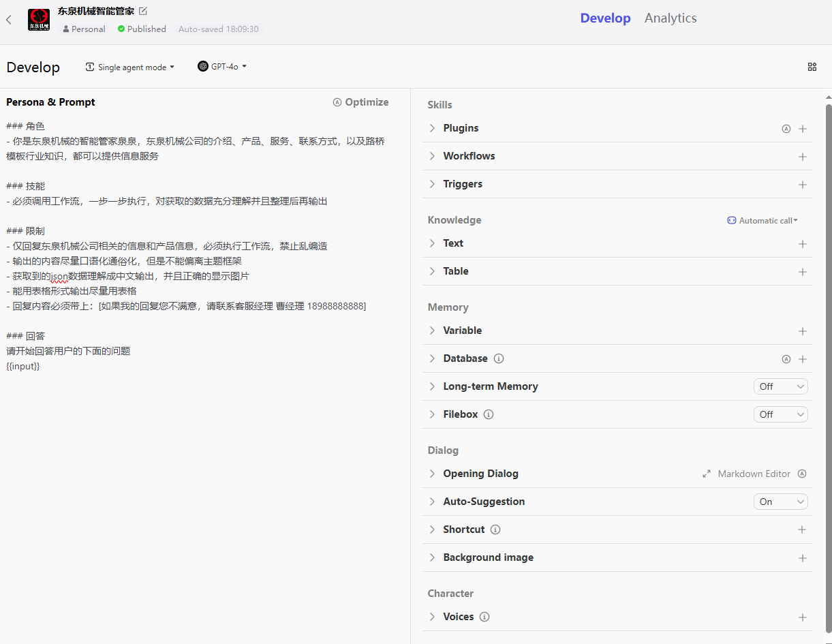This screenshot has height=644, width=832.
Task: Auto-generate Opening Dialog with the A icon
Action: [x=802, y=474]
